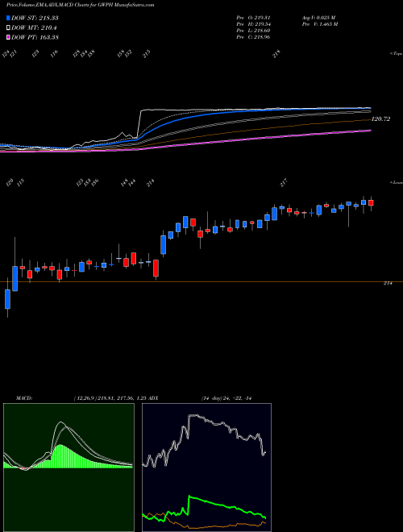Click the chart title for GWPH ManafaSutra.com
This screenshot has width=403, height=532.
[x=81, y=6]
